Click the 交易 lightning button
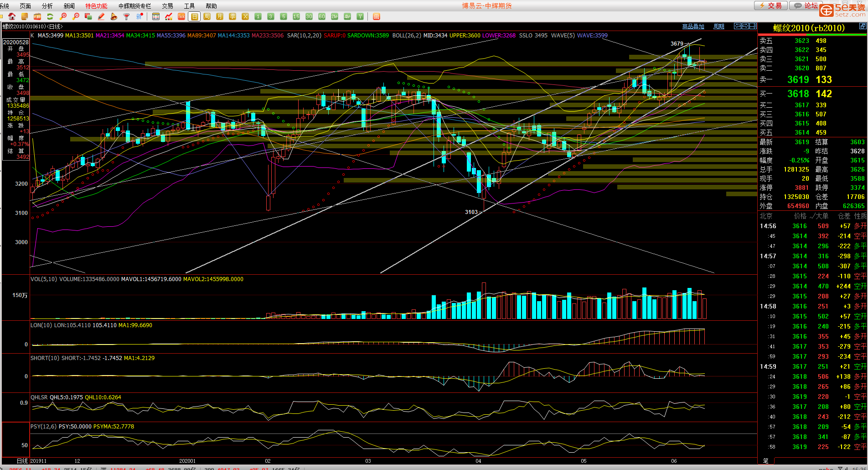Viewport: 868px width, 470px height. point(770,5)
